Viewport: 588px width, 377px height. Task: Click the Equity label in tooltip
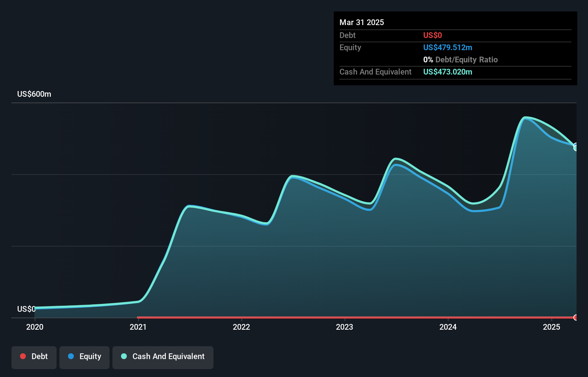[x=350, y=47]
